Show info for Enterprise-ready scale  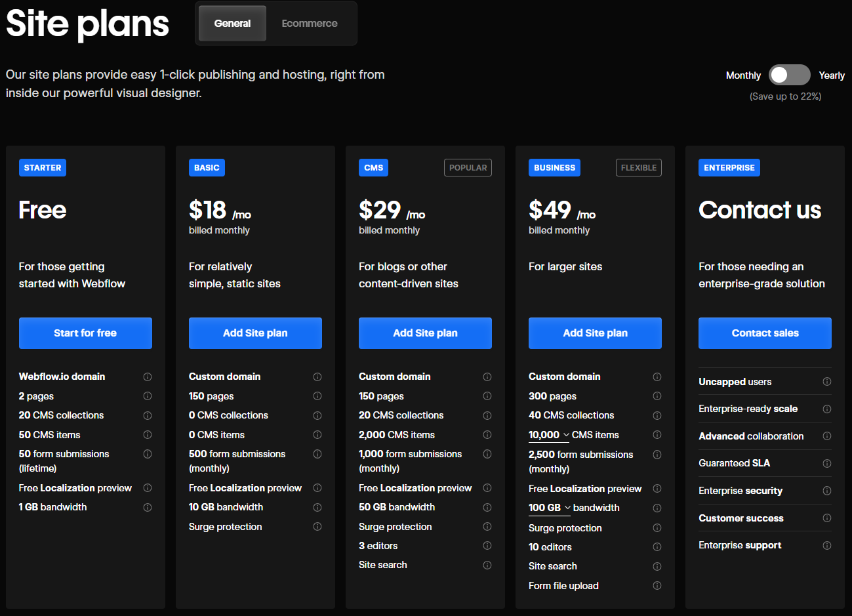(x=827, y=409)
